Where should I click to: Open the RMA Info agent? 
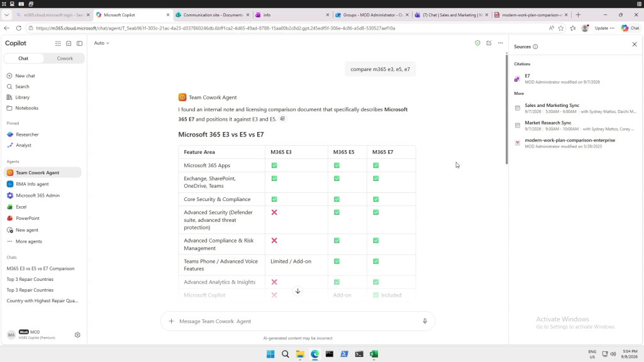click(32, 184)
